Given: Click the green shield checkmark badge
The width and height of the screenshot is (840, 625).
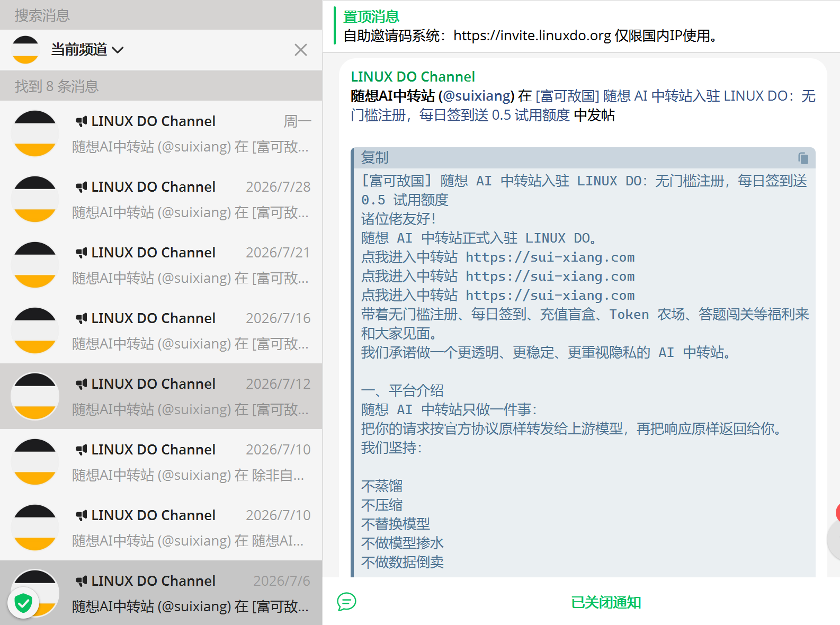Looking at the screenshot, I should 23,603.
